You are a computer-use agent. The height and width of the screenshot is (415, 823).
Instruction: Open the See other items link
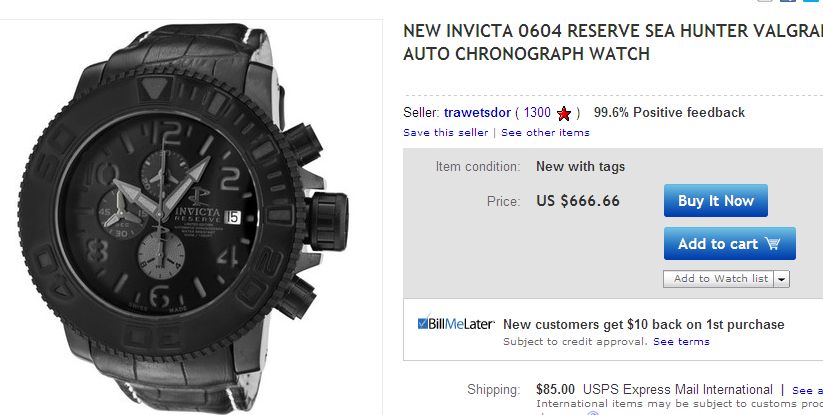point(545,132)
